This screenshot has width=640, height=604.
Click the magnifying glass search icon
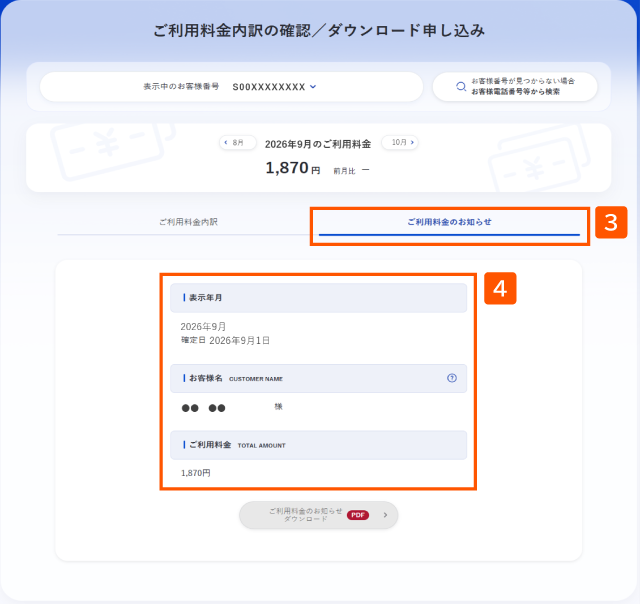pos(461,87)
